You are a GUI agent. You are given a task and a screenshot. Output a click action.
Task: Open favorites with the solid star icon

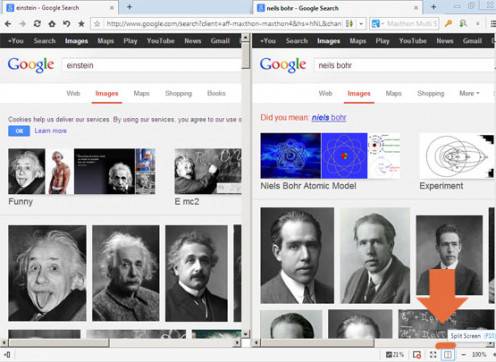pyautogui.click(x=81, y=24)
